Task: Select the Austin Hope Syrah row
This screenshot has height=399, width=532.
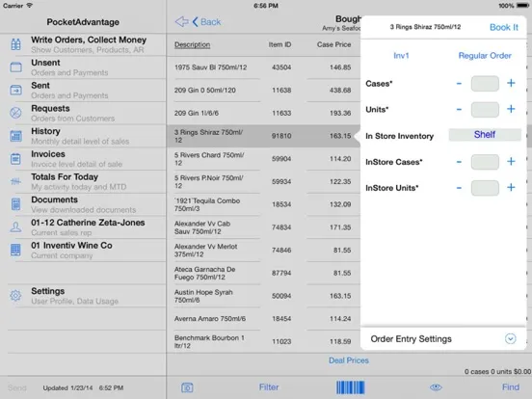Action: click(x=263, y=296)
